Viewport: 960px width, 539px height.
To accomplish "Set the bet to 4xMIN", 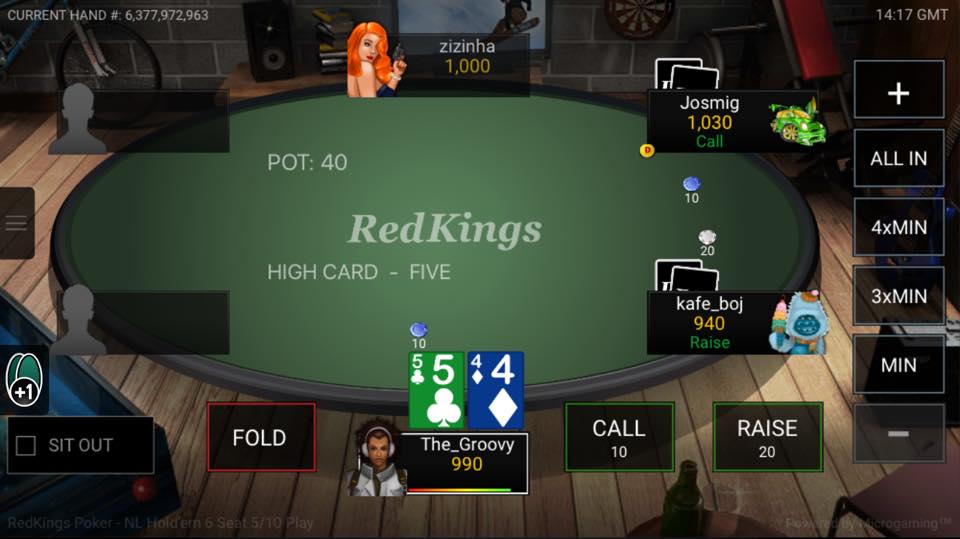I will click(899, 227).
